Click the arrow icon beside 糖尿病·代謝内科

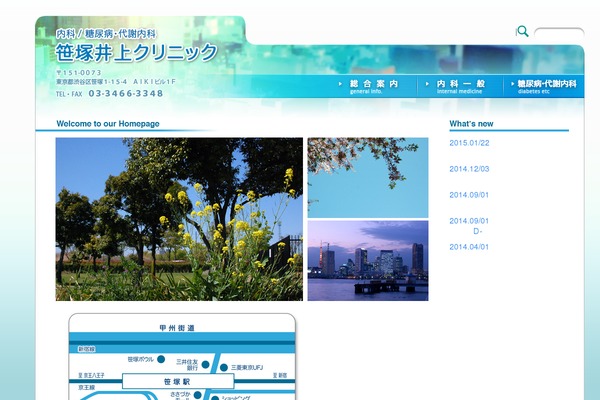(x=512, y=83)
